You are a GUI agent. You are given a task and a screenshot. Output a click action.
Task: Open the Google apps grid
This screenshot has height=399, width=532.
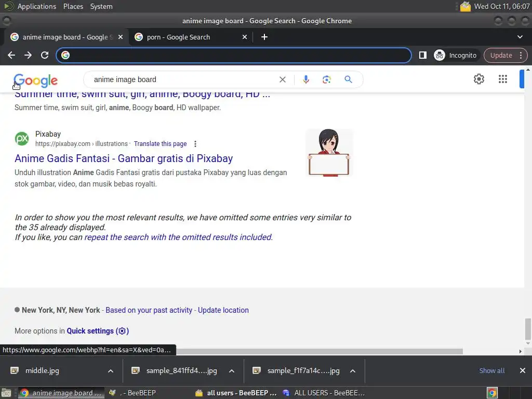coord(503,79)
